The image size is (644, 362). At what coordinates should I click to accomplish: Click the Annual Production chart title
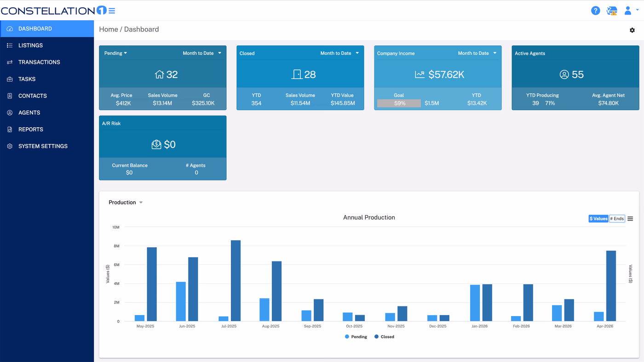coord(369,217)
